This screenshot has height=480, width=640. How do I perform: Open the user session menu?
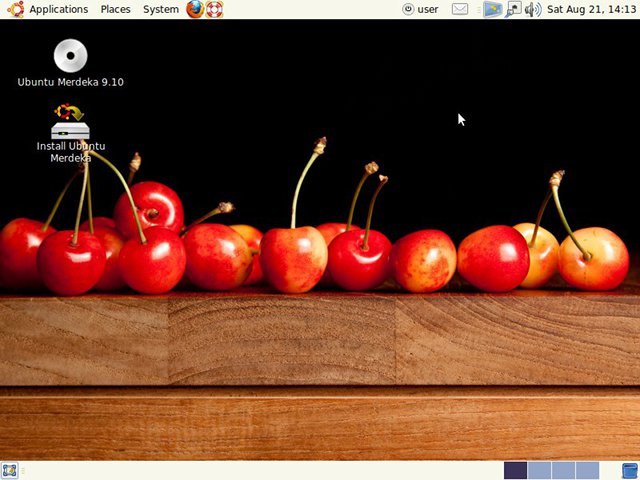[420, 9]
